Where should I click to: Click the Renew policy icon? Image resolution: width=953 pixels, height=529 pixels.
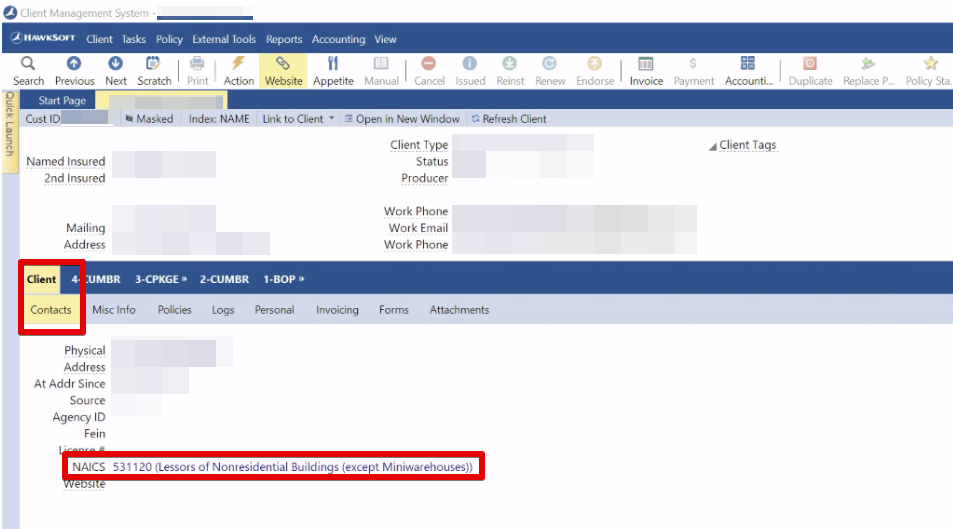[549, 63]
